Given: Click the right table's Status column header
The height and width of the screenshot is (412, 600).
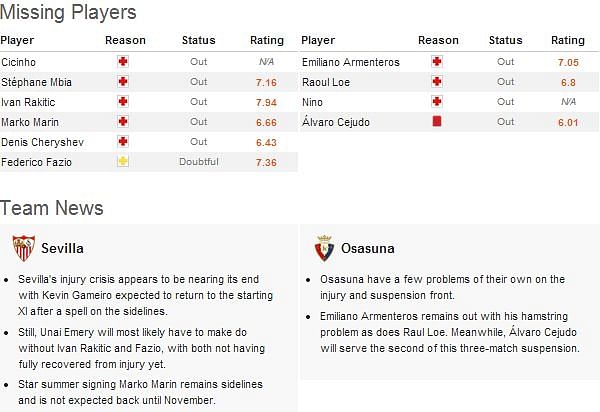Looking at the screenshot, I should (x=505, y=40).
